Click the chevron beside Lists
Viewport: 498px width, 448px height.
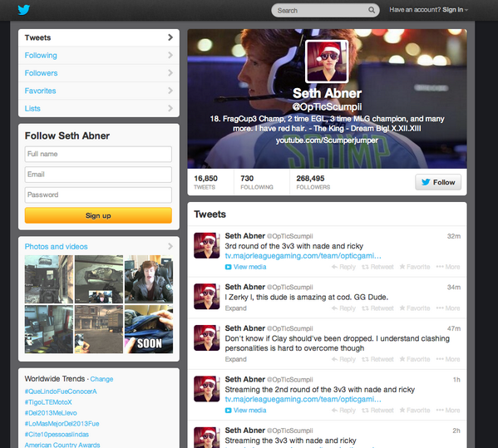(170, 109)
